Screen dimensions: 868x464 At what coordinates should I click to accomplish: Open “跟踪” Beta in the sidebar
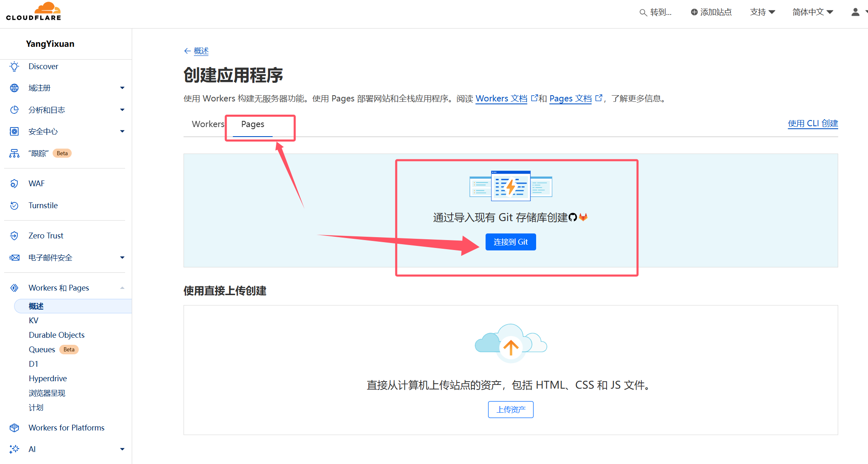click(x=50, y=153)
